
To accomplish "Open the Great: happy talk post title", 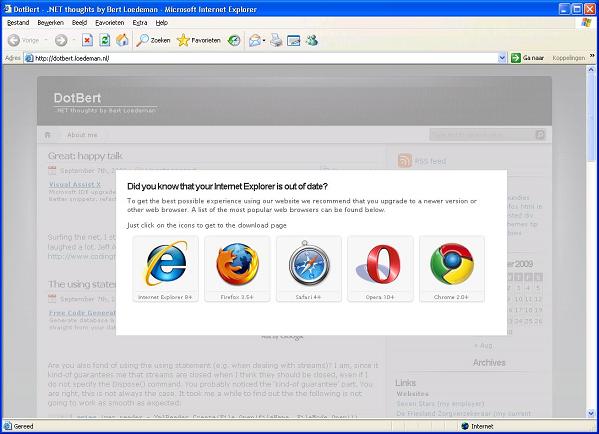I will [x=85, y=156].
